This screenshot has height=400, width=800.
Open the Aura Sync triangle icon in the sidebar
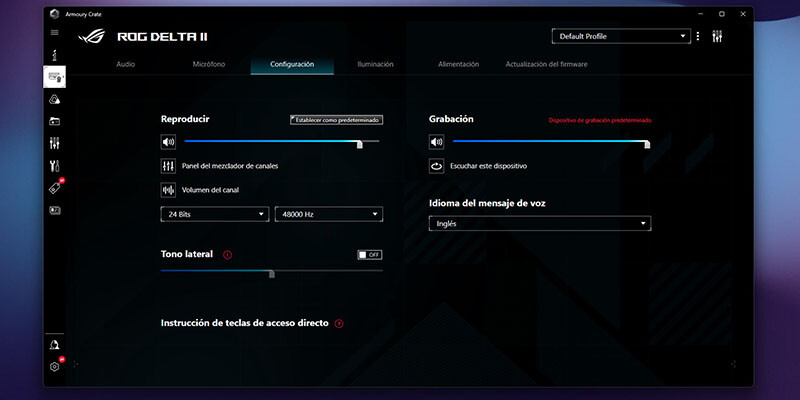pos(55,99)
